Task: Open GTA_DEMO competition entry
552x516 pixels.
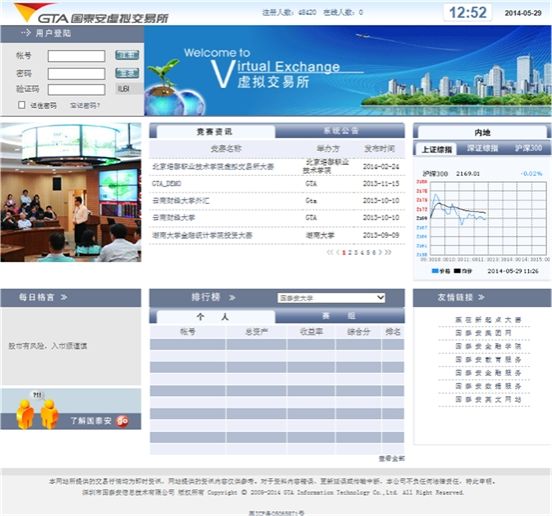Action: 167,183
